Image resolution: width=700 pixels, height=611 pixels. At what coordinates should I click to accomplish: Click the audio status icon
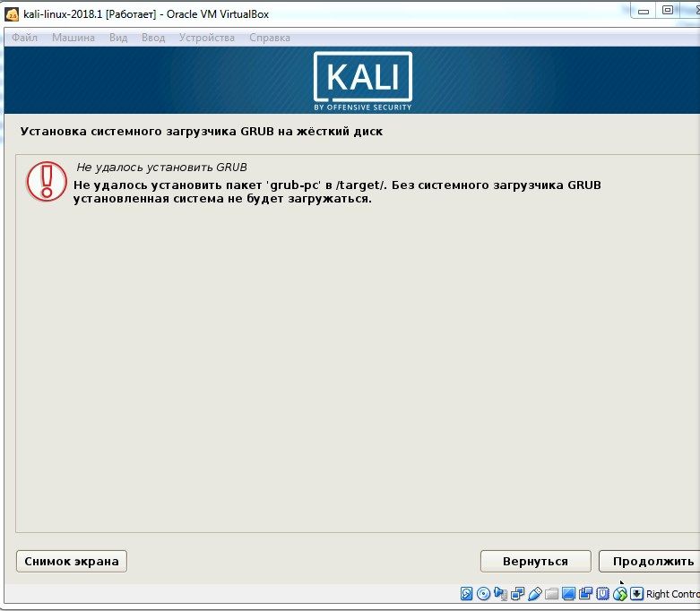point(500,594)
